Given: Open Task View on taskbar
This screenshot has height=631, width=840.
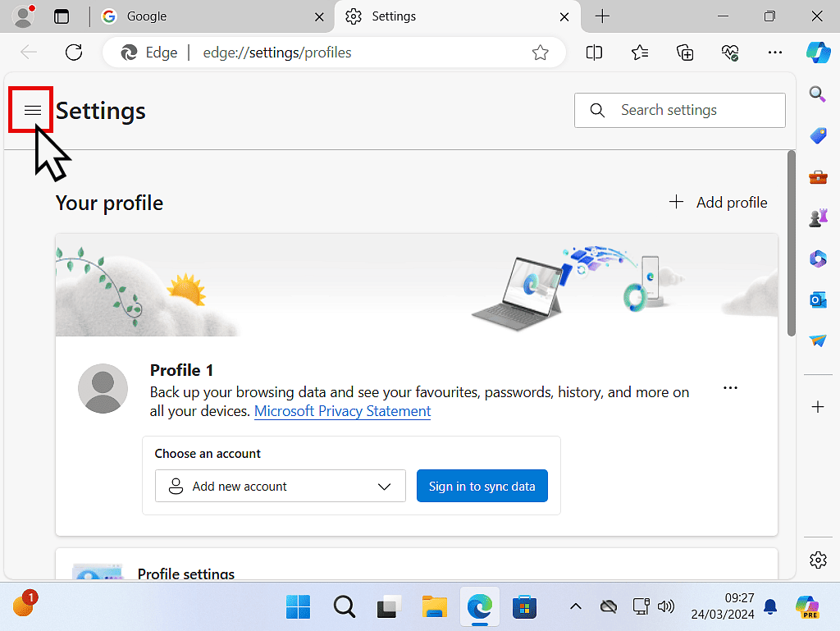Looking at the screenshot, I should 390,607.
